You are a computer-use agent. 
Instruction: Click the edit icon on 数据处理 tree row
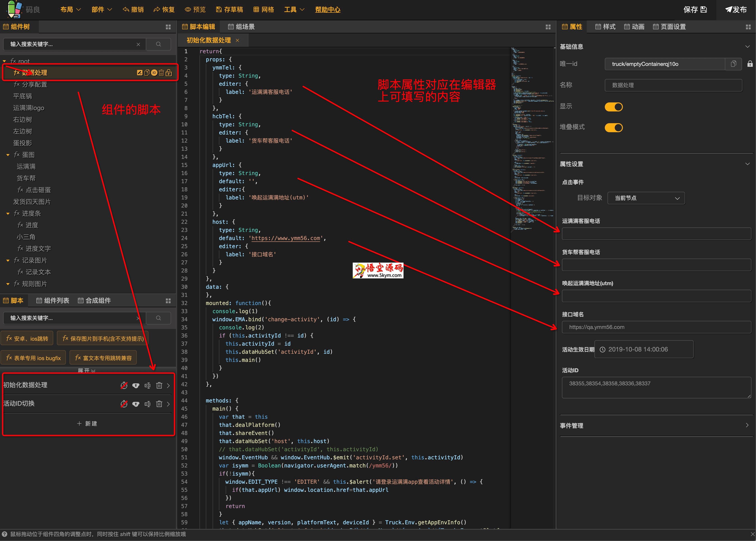140,73
